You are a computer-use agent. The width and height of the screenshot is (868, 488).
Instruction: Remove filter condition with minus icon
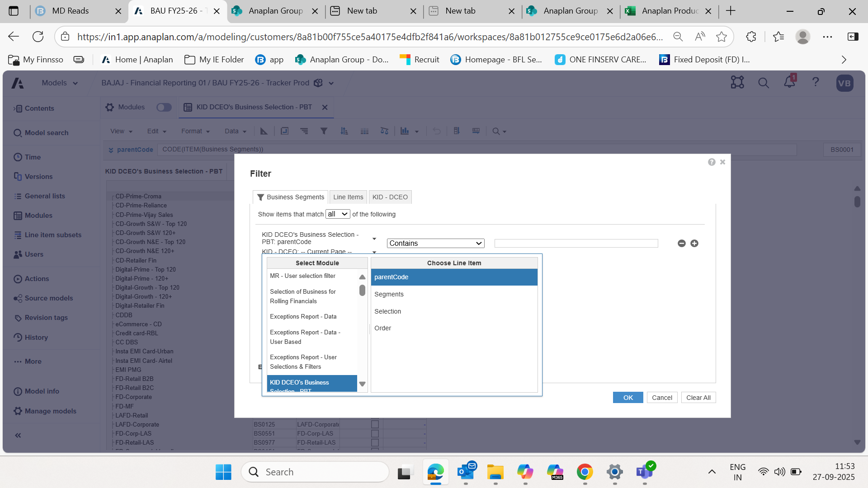[x=682, y=244]
